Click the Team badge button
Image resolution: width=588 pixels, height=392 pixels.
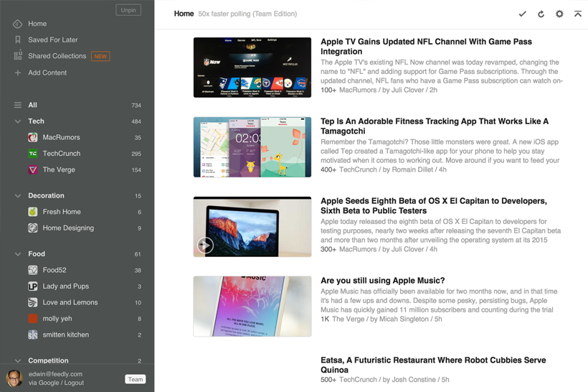136,379
